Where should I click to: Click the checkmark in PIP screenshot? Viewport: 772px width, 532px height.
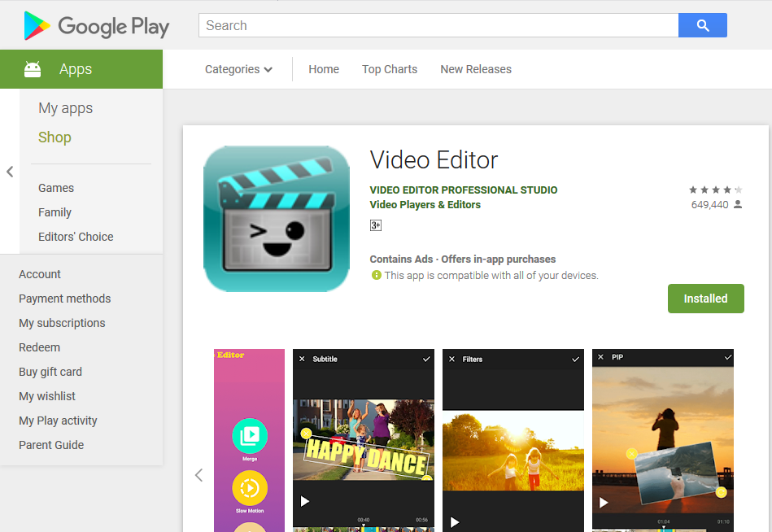(728, 357)
